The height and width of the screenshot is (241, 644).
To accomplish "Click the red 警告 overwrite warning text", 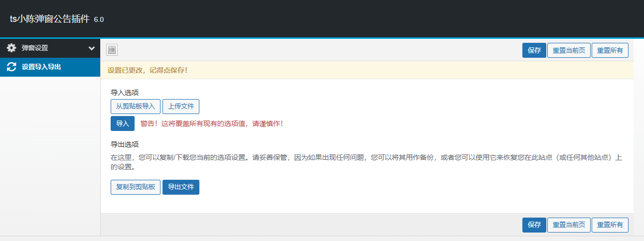I will click(212, 123).
